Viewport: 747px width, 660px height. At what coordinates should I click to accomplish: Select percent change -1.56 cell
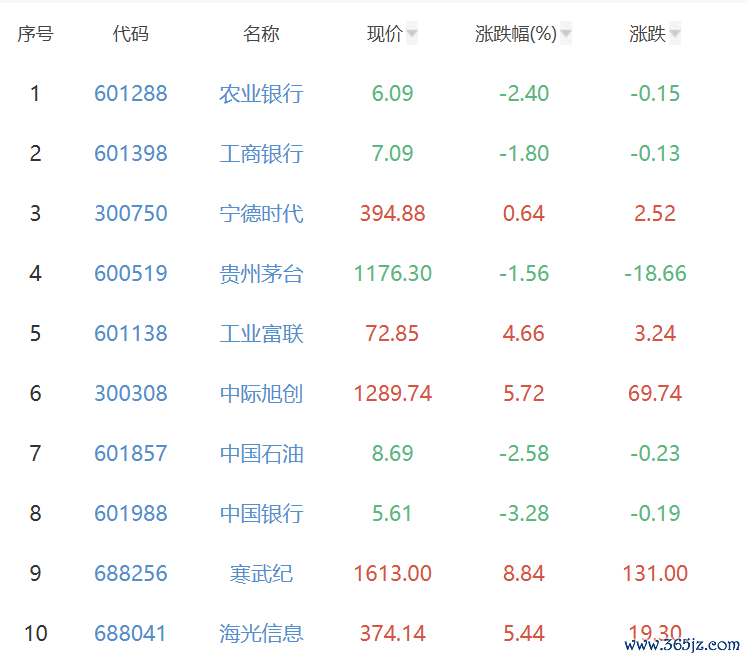click(524, 274)
